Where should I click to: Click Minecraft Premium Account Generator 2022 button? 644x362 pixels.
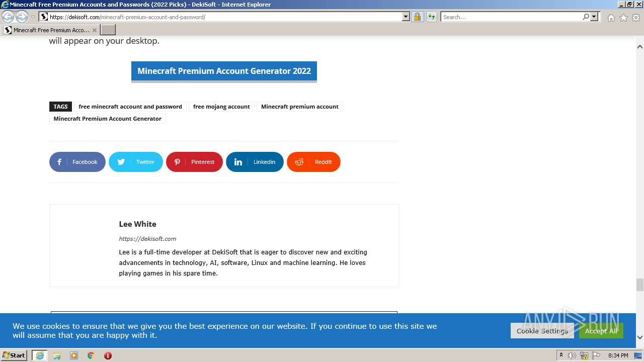pyautogui.click(x=224, y=71)
